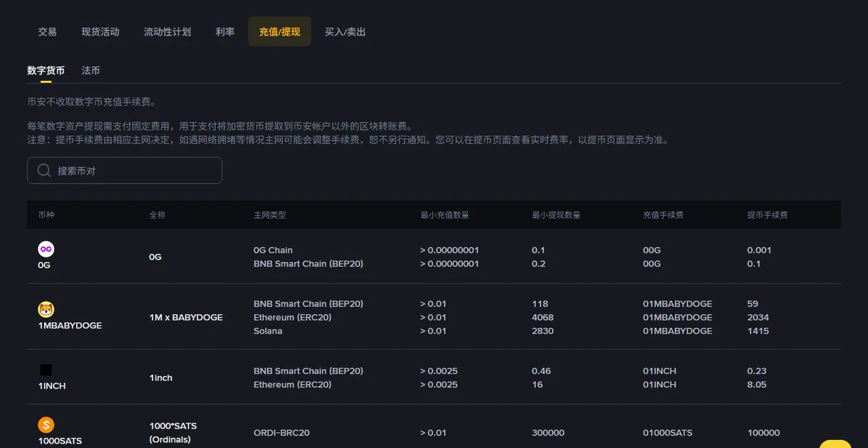This screenshot has width=868, height=448.
Task: Switch to the 法币 sub-tab
Action: pos(91,71)
